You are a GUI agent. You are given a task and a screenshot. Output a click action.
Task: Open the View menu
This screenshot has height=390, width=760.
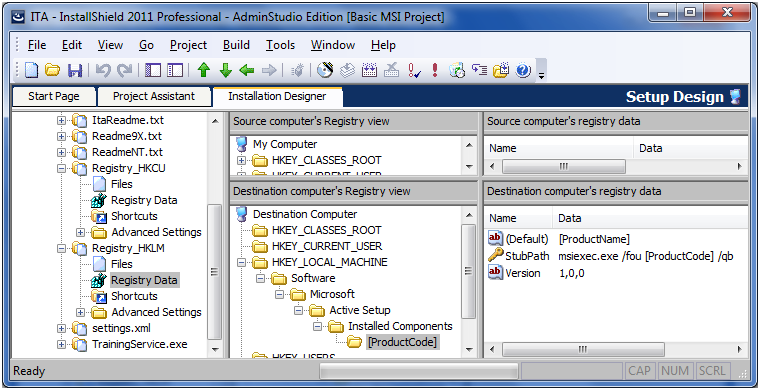[110, 45]
